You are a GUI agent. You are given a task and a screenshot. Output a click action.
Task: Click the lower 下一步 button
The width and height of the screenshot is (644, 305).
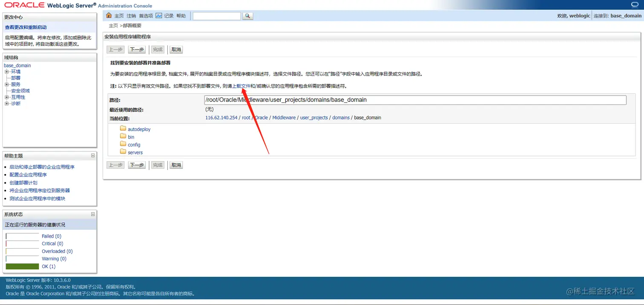click(137, 165)
